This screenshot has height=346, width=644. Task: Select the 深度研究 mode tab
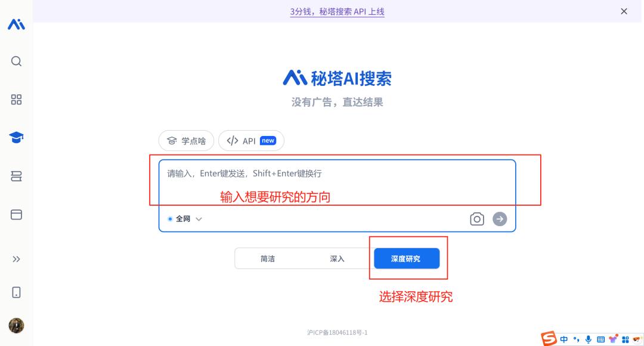tap(407, 258)
